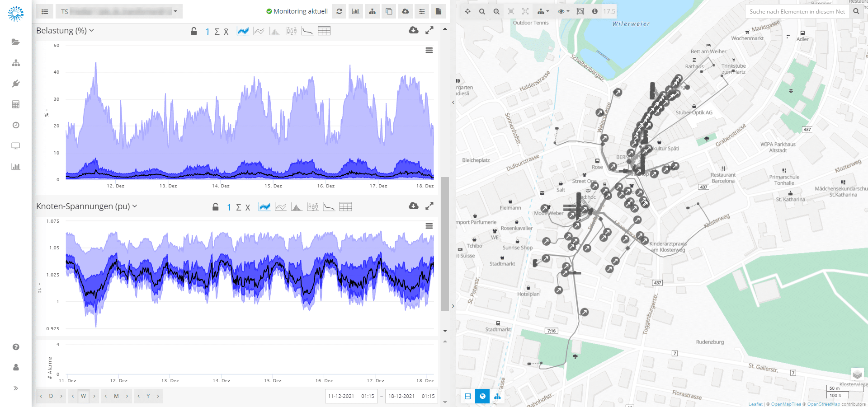Open the map info icon
The height and width of the screenshot is (407, 868).
[x=594, y=11]
